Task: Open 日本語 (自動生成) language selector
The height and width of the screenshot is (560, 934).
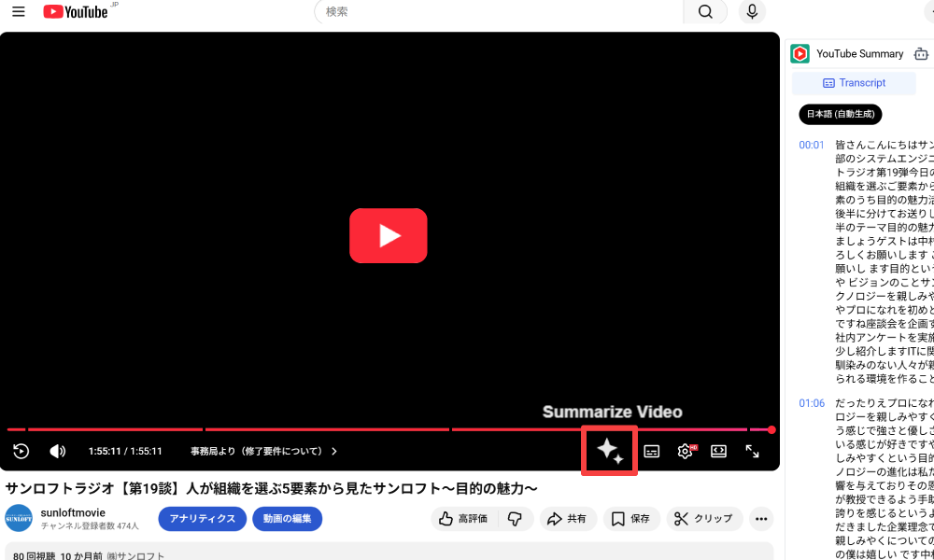Action: point(840,114)
